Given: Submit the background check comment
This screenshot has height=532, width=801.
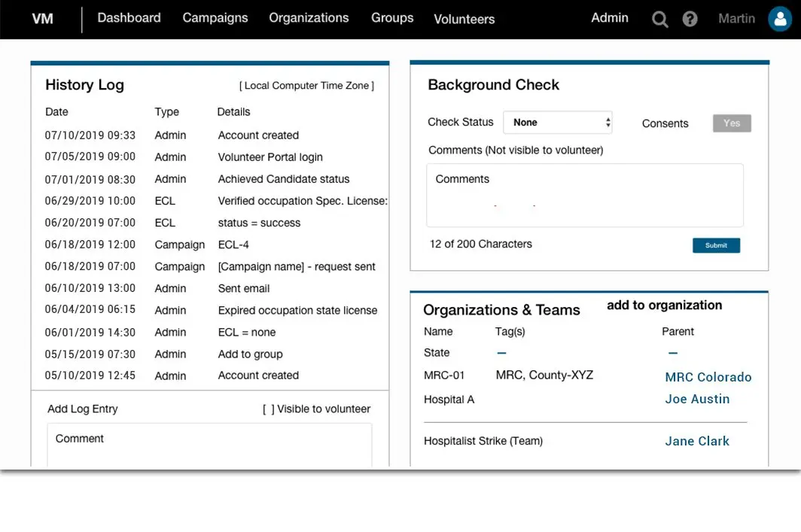Looking at the screenshot, I should coord(716,245).
